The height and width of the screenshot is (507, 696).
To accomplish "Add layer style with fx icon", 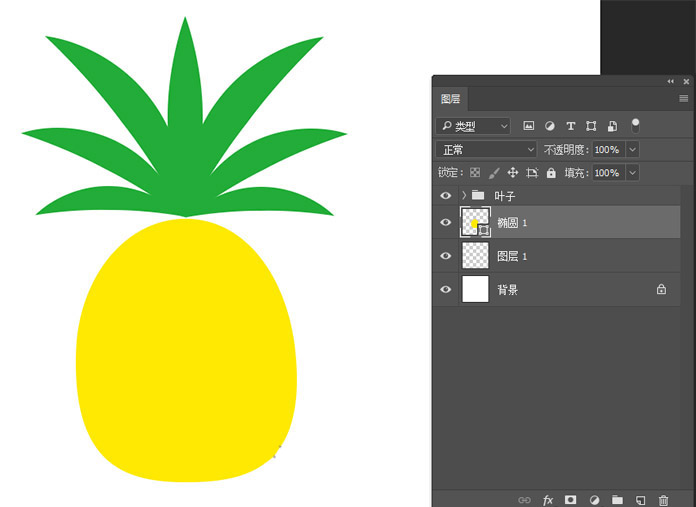I will point(548,500).
